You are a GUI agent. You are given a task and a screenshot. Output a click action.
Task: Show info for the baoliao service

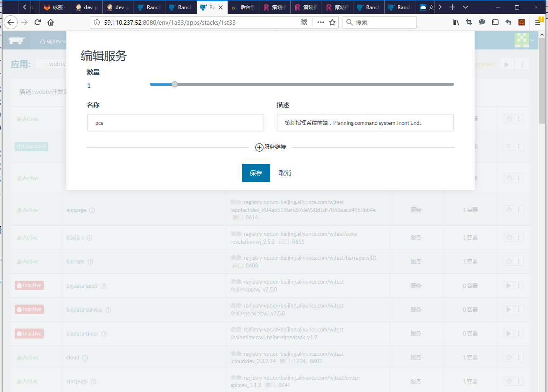coord(89,238)
